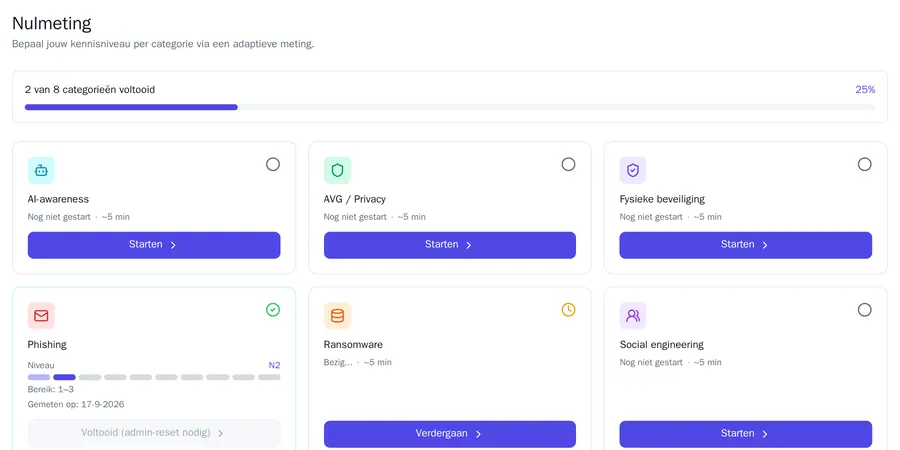The height and width of the screenshot is (450, 900).
Task: Click the chevron arrow in AI-awareness Starten button
Action: (173, 245)
